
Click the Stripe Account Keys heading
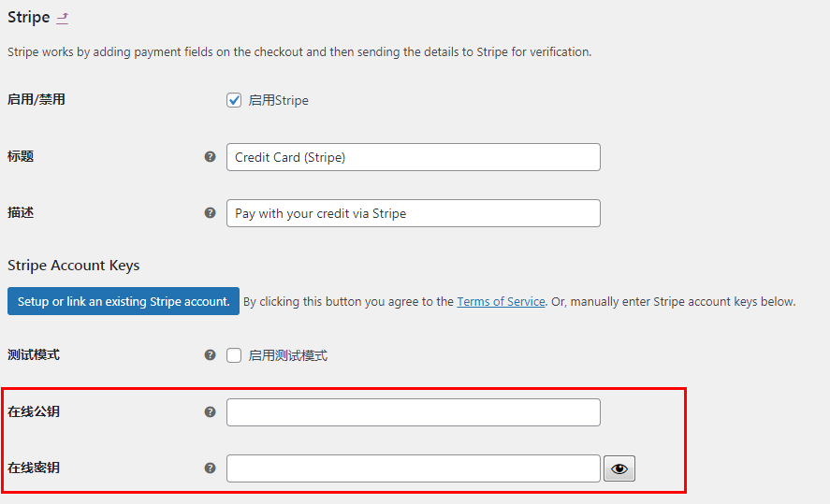pos(74,266)
